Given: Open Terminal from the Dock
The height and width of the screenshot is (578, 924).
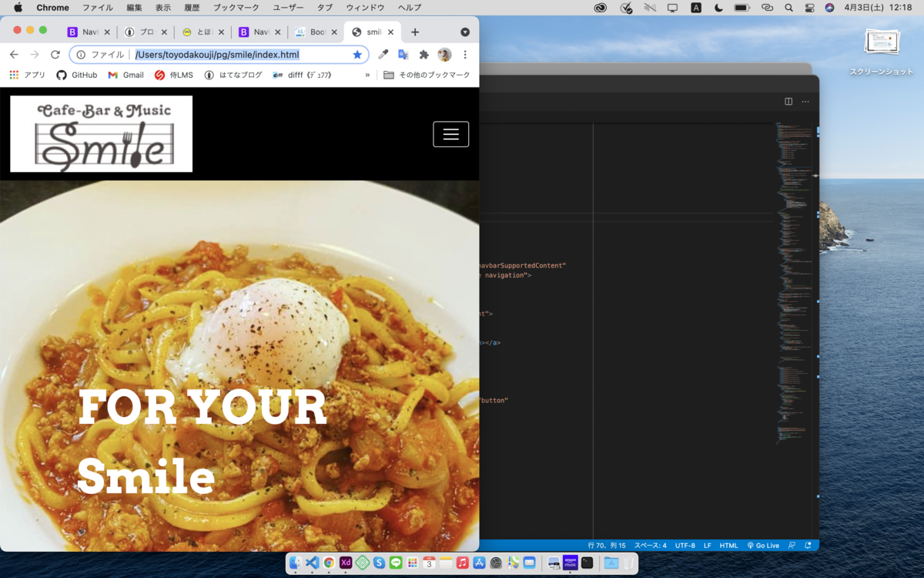Looking at the screenshot, I should pyautogui.click(x=588, y=563).
